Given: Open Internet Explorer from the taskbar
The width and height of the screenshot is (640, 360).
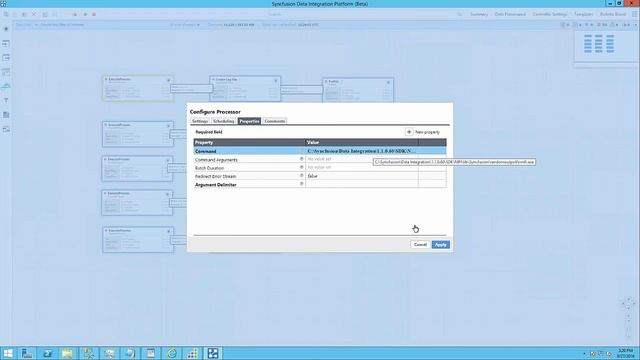Looking at the screenshot, I should point(171,353).
